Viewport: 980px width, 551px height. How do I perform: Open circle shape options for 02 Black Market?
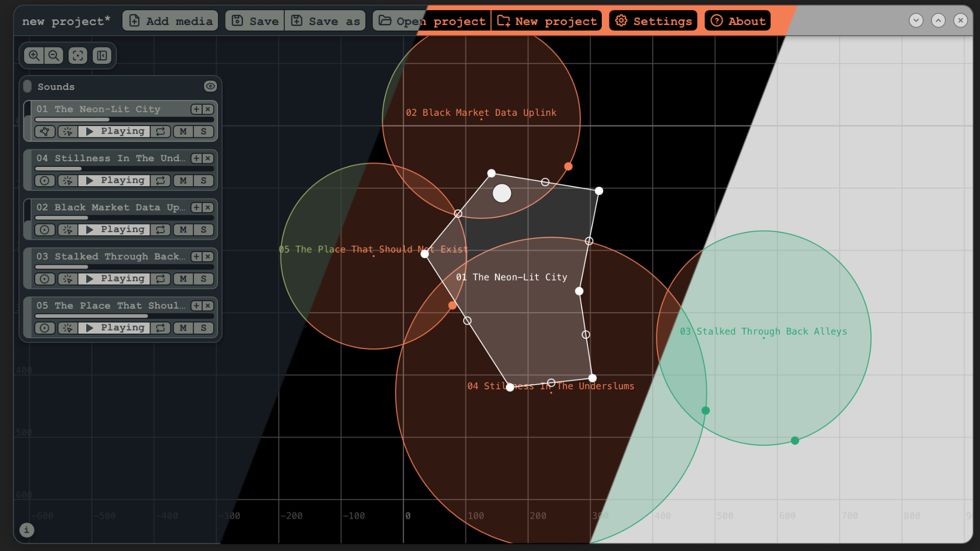45,230
